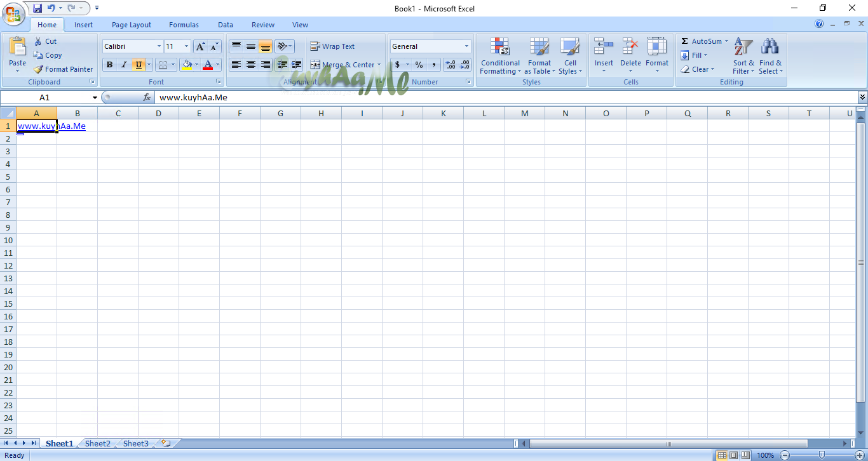Toggle Center horizontal alignment
Image resolution: width=868 pixels, height=461 pixels.
click(x=251, y=65)
